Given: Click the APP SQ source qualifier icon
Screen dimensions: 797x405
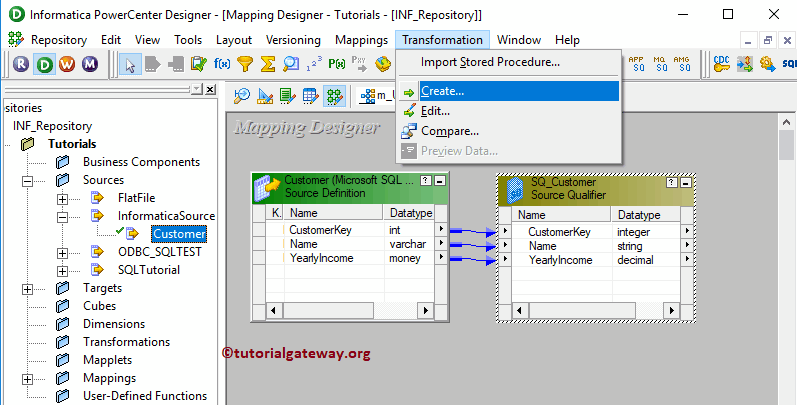Looking at the screenshot, I should [x=636, y=64].
